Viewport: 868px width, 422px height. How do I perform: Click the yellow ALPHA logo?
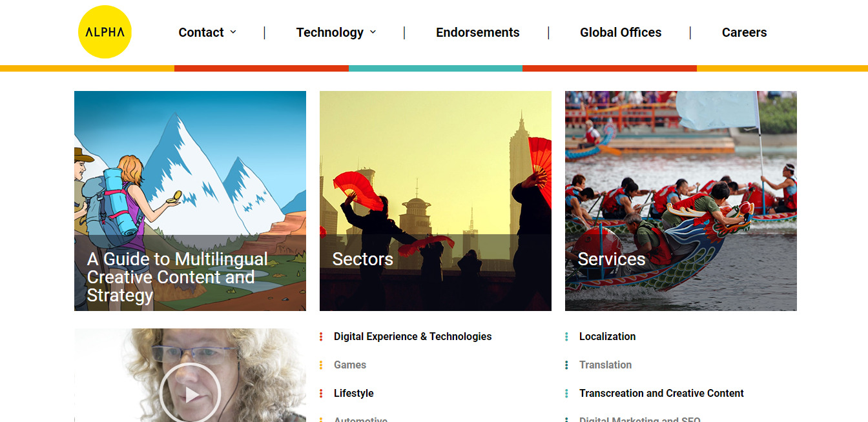pyautogui.click(x=105, y=32)
